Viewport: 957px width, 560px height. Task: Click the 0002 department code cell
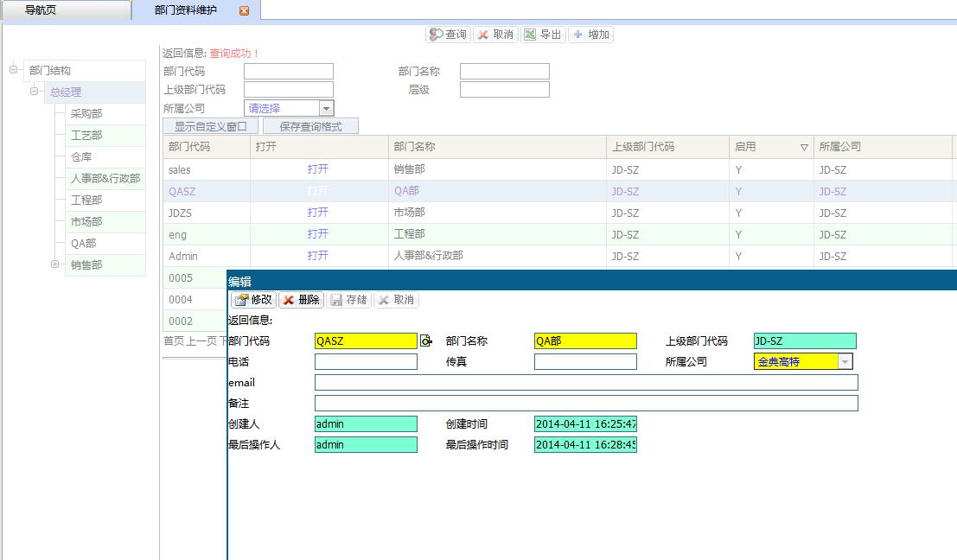(x=195, y=321)
